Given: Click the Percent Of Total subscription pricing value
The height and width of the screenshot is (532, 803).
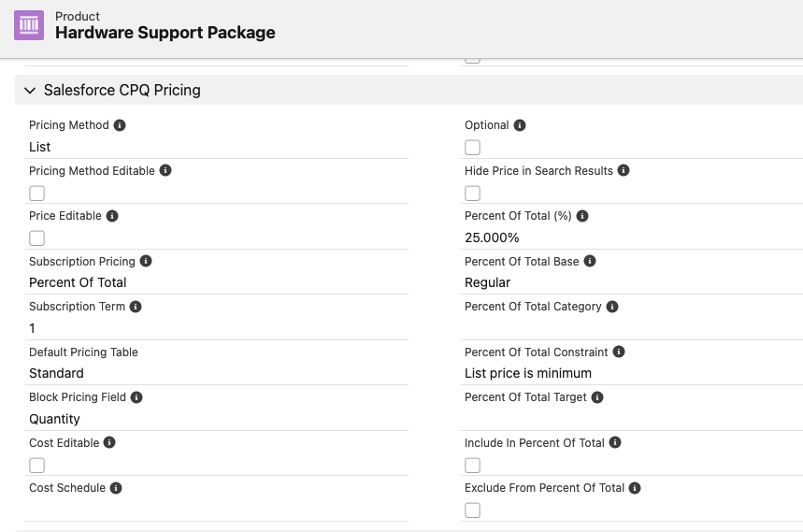Looking at the screenshot, I should click(78, 282).
